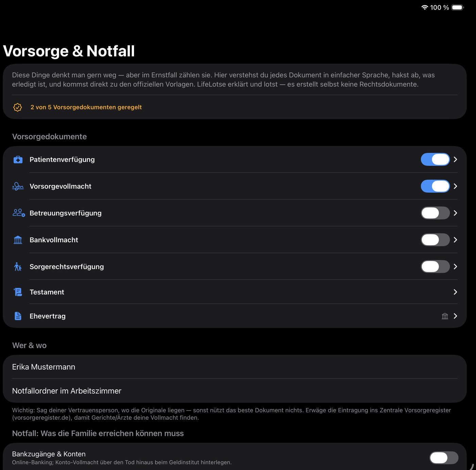This screenshot has width=476, height=470.
Task: Click the Patientenverfügung medical kit icon
Action: 18,160
